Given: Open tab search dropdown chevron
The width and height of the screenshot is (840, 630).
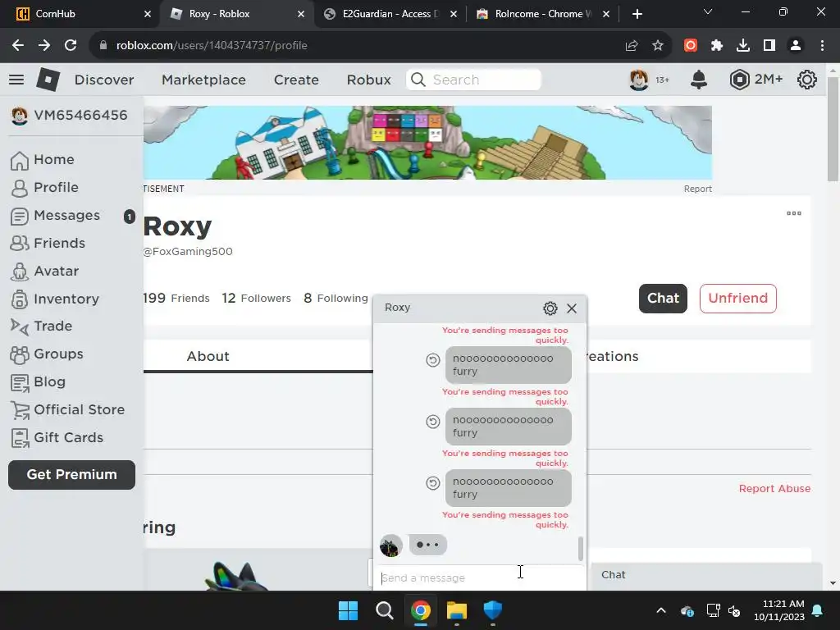Looking at the screenshot, I should pos(708,11).
